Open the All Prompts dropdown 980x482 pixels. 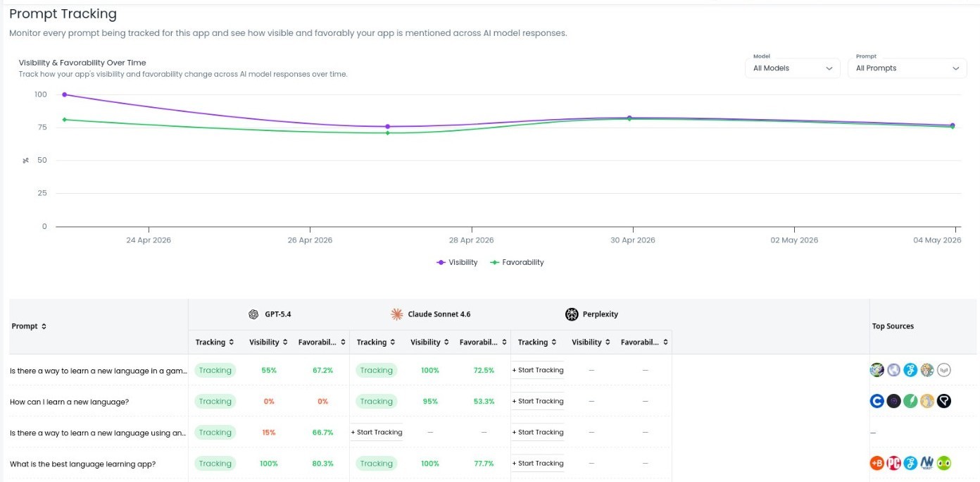907,68
